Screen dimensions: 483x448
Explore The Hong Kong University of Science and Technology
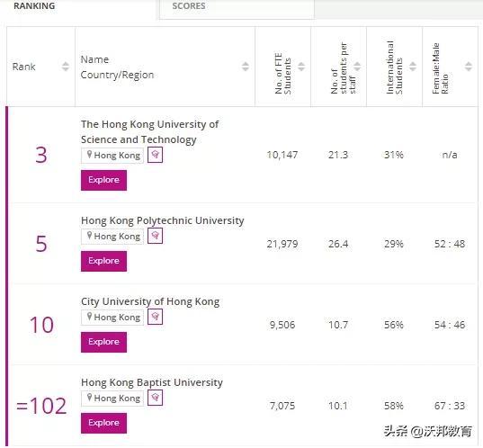pyautogui.click(x=103, y=180)
